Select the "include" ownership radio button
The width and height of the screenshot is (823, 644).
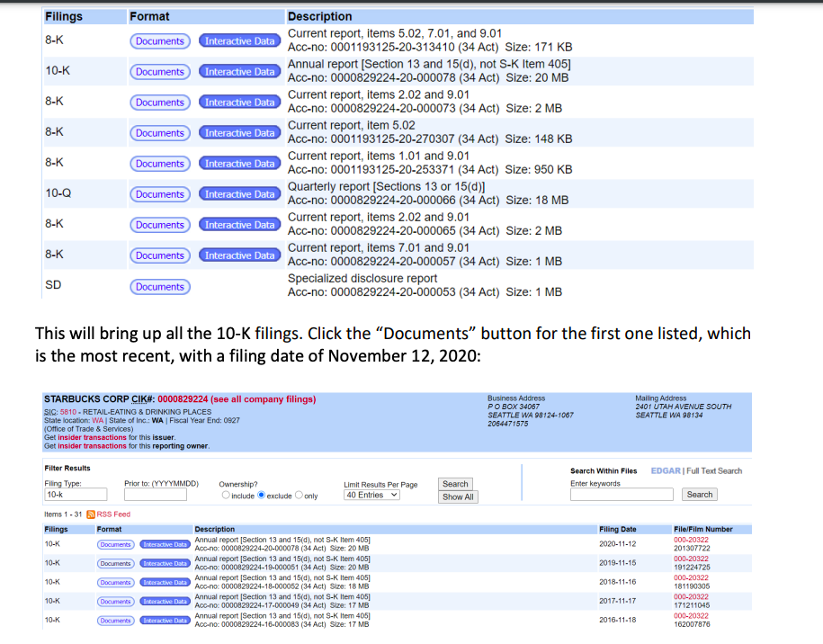[226, 495]
